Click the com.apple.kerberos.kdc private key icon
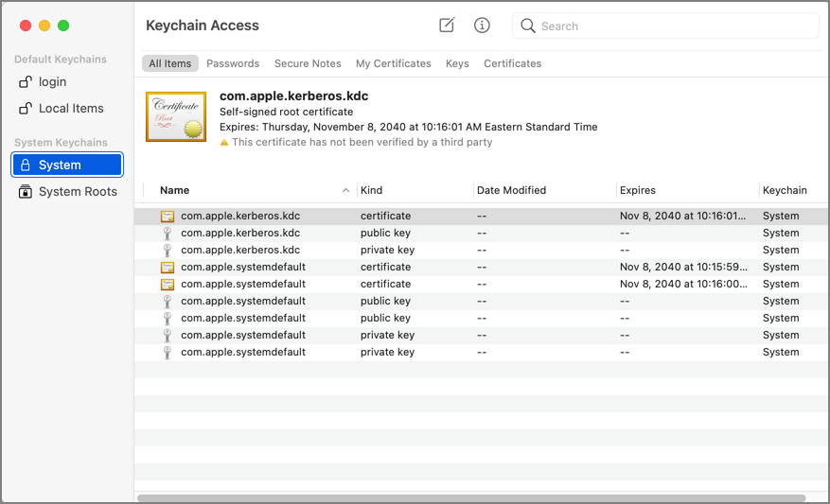This screenshot has height=504, width=830. 168,251
